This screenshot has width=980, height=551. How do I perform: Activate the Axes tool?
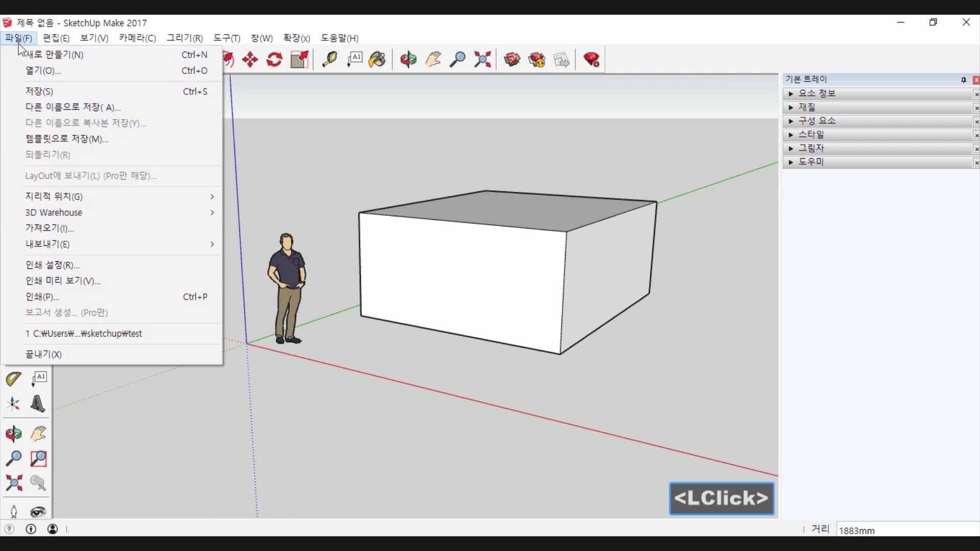pyautogui.click(x=14, y=404)
